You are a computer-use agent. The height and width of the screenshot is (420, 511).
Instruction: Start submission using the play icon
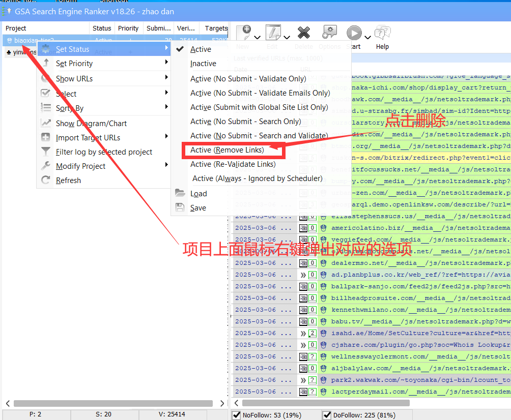click(x=354, y=33)
